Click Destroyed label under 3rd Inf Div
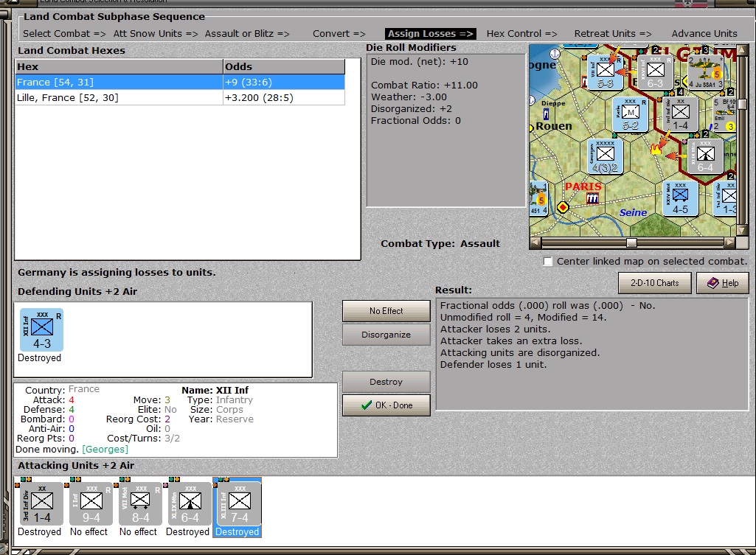This screenshot has width=756, height=555. (40, 532)
